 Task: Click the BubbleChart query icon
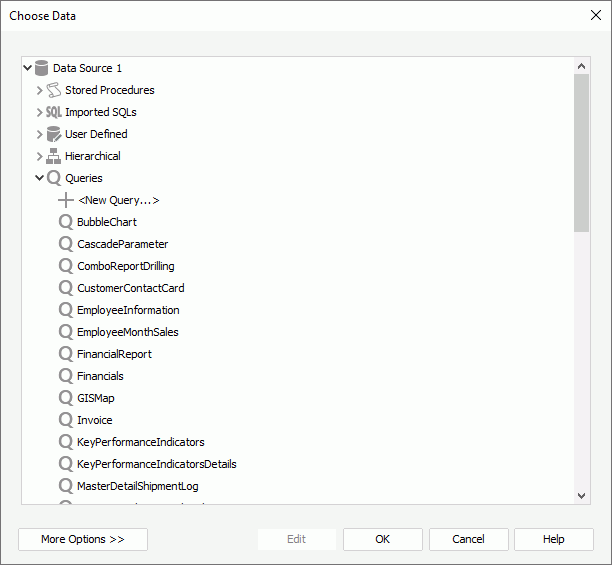click(66, 222)
